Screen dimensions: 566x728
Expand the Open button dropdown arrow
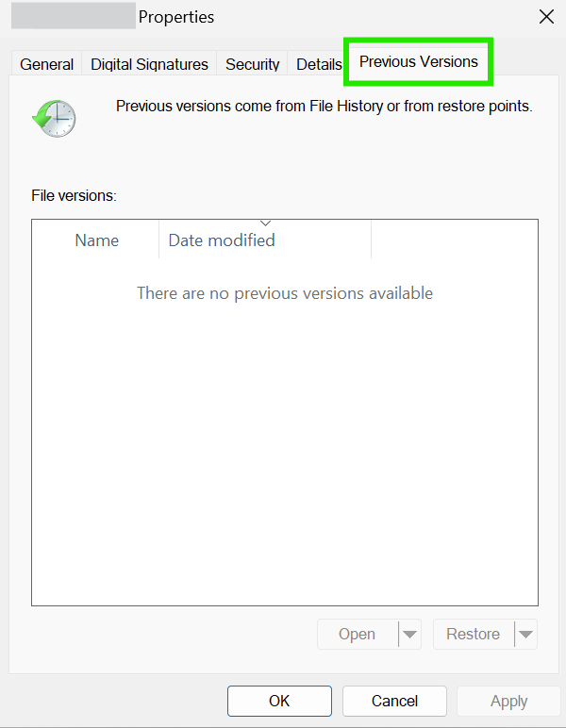coord(409,635)
